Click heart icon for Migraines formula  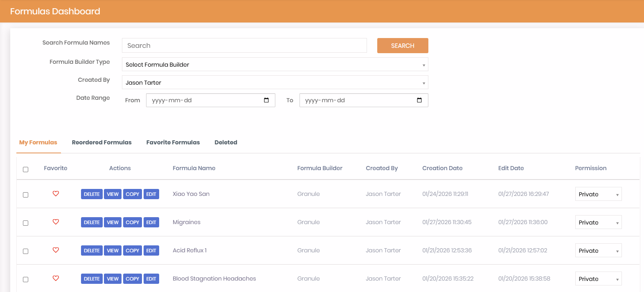click(x=56, y=222)
